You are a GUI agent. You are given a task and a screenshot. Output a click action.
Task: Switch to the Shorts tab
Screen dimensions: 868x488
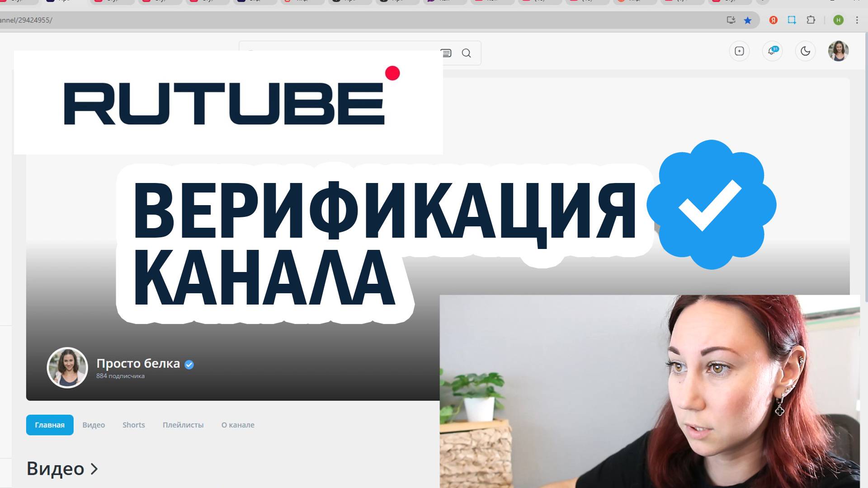pyautogui.click(x=134, y=425)
